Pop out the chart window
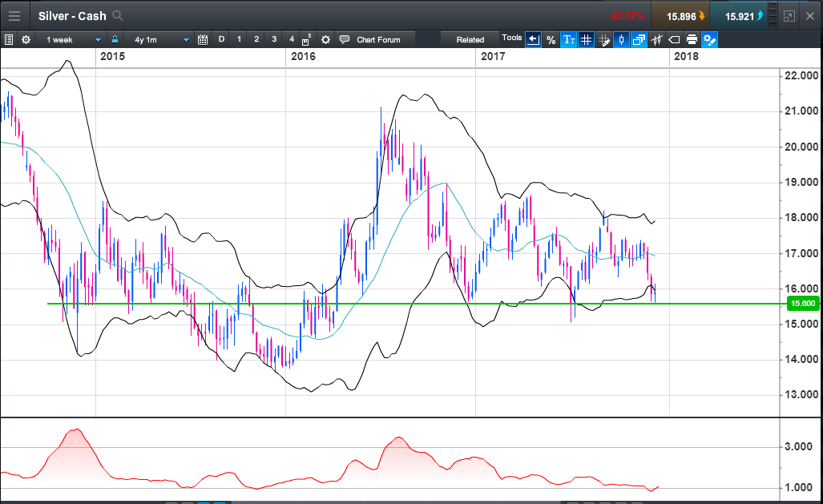Image resolution: width=823 pixels, height=504 pixels. (789, 16)
